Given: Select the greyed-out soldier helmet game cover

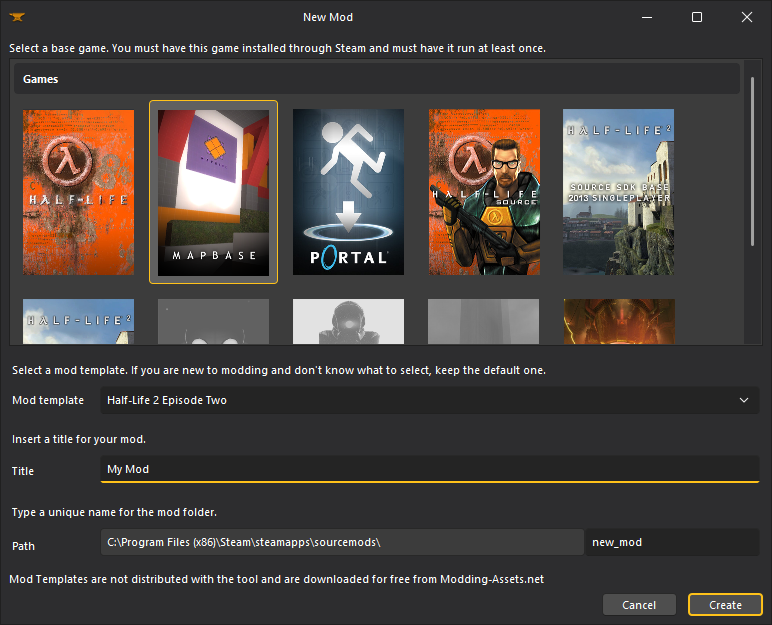Looking at the screenshot, I should 348,321.
